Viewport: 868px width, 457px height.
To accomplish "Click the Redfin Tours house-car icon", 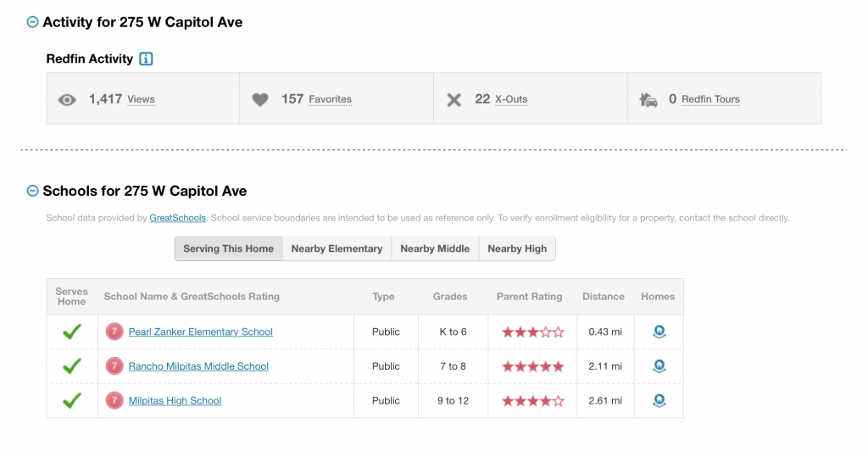I will (x=648, y=100).
